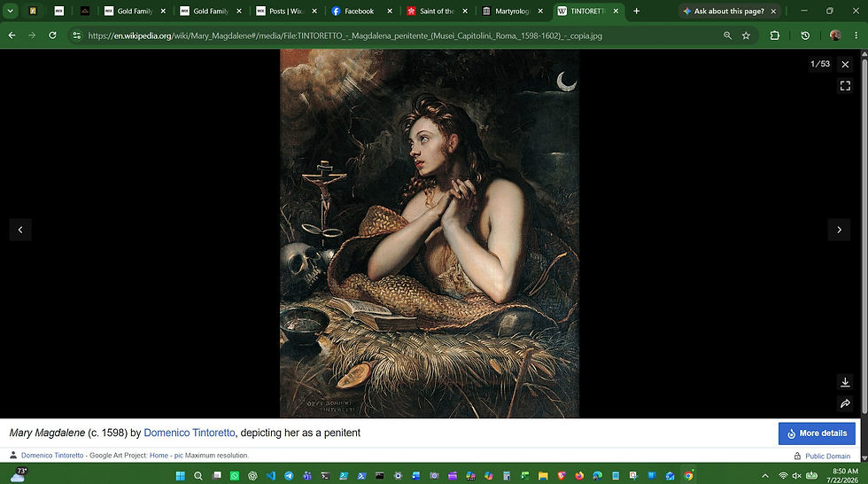Open Chrome three-dot menu

856,35
